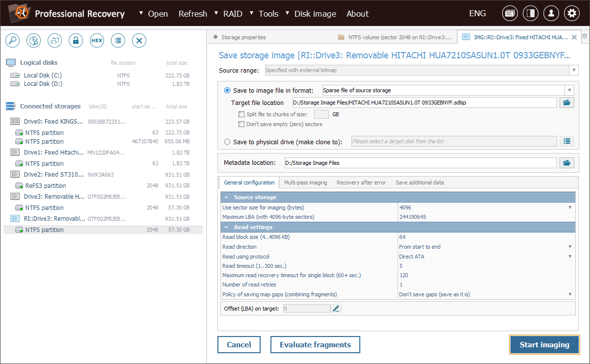This screenshot has width=590, height=364.
Task: Collapse the Read settings section
Action: (227, 227)
